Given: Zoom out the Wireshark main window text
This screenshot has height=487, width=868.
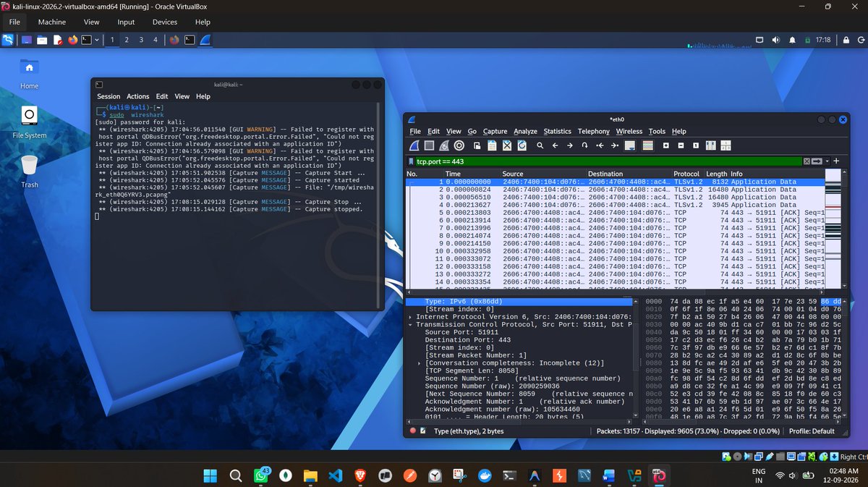Looking at the screenshot, I should click(681, 145).
